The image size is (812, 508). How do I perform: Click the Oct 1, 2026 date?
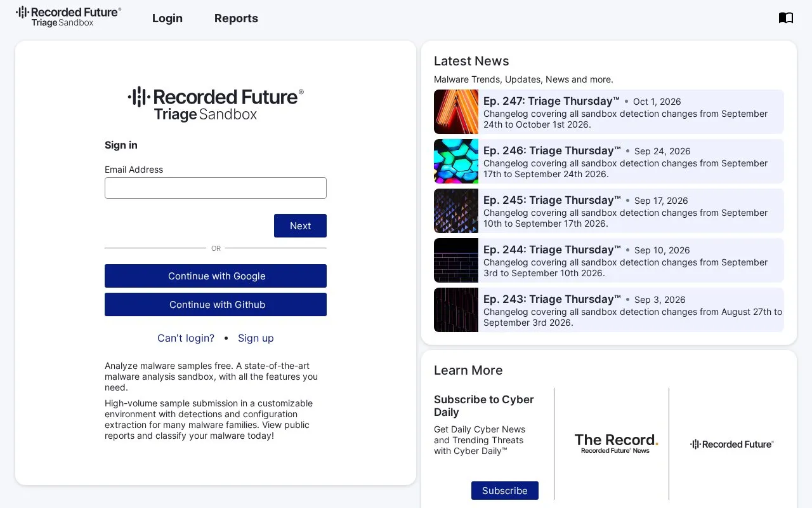pyautogui.click(x=657, y=102)
